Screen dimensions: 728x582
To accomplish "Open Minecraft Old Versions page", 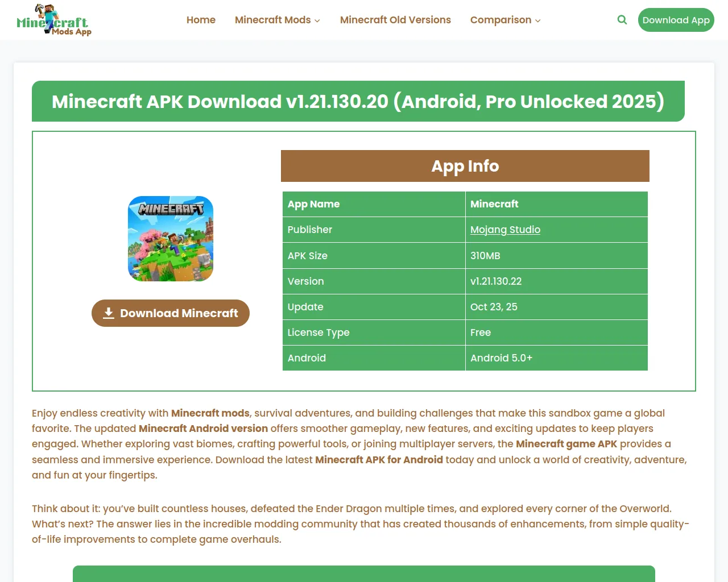I will (x=395, y=20).
